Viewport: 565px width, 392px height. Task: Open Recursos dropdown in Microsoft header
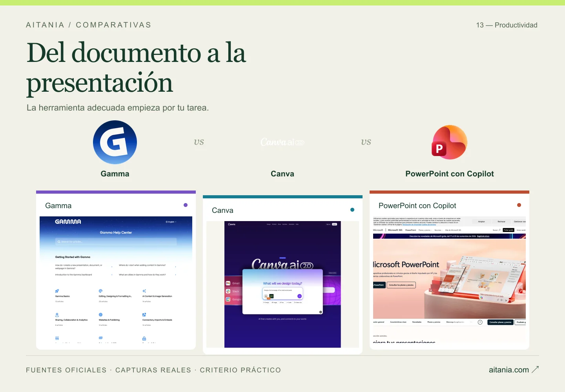click(439, 230)
